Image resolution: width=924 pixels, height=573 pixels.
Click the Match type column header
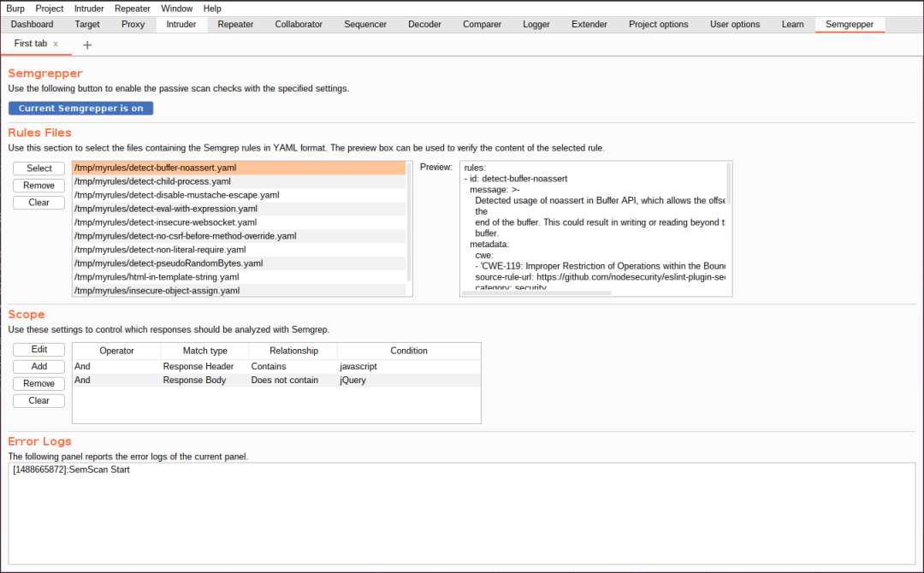(x=205, y=351)
